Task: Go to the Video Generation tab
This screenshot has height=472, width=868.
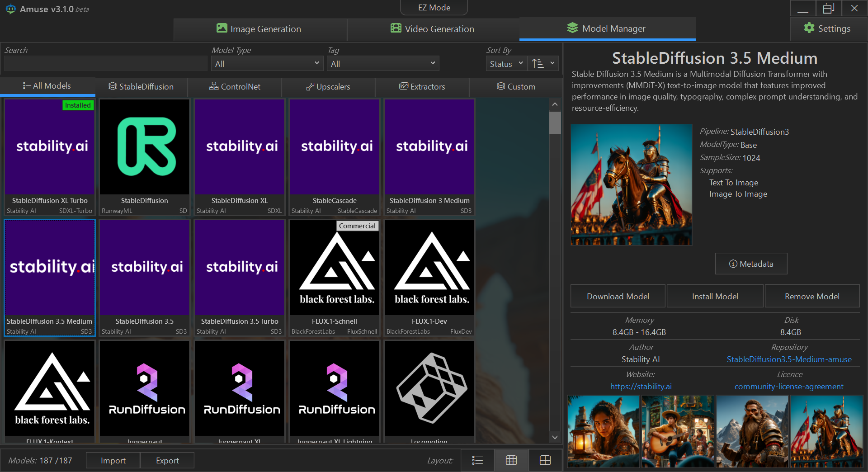Action: pos(433,29)
